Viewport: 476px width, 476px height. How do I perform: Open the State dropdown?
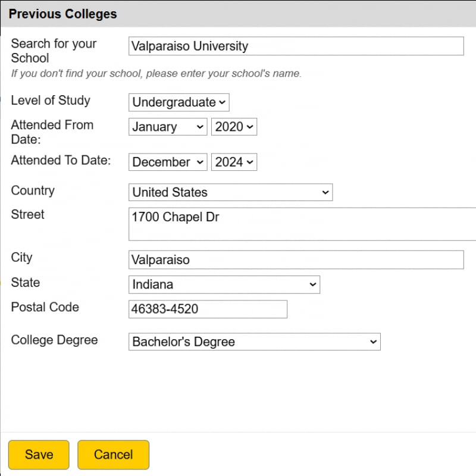click(224, 284)
